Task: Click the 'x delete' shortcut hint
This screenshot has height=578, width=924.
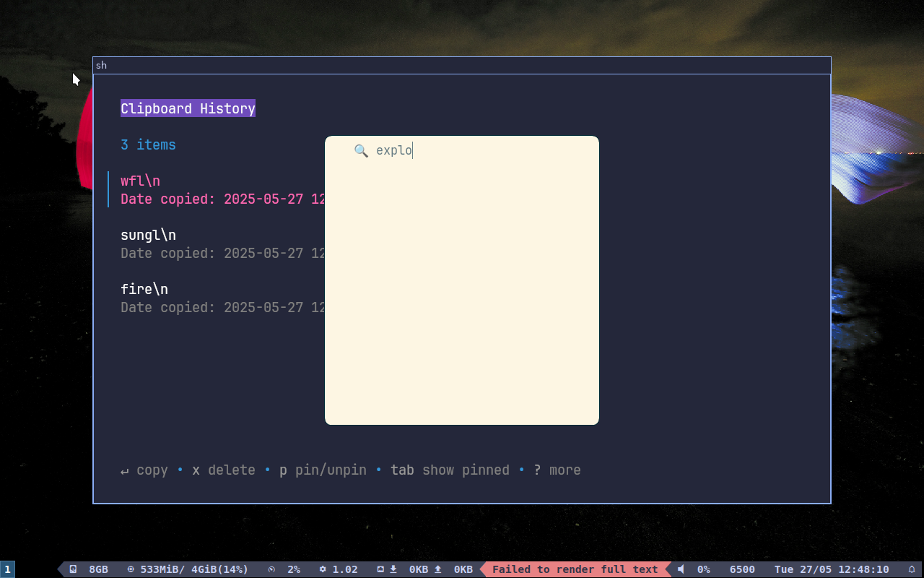Action: coord(224,470)
